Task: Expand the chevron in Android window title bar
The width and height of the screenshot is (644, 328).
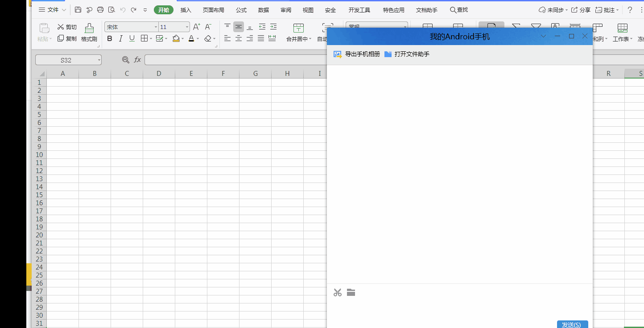Action: [x=543, y=36]
